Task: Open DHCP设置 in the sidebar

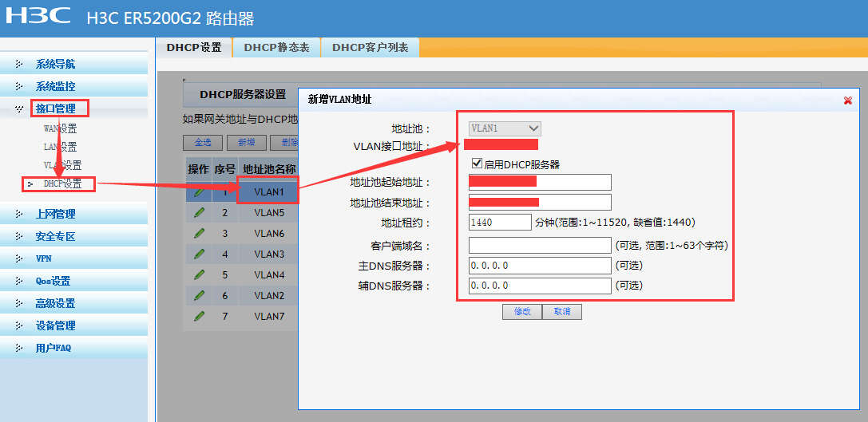Action: pos(62,184)
